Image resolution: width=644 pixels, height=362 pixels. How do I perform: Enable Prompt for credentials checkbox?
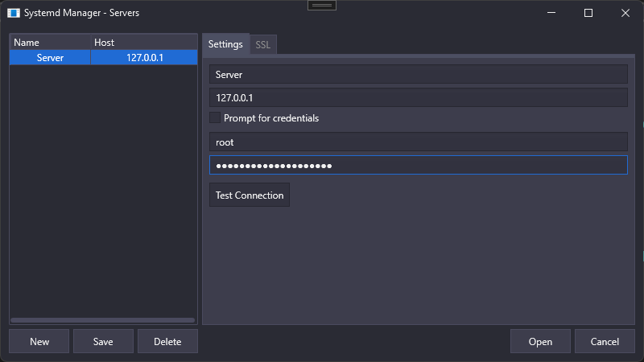(x=215, y=117)
